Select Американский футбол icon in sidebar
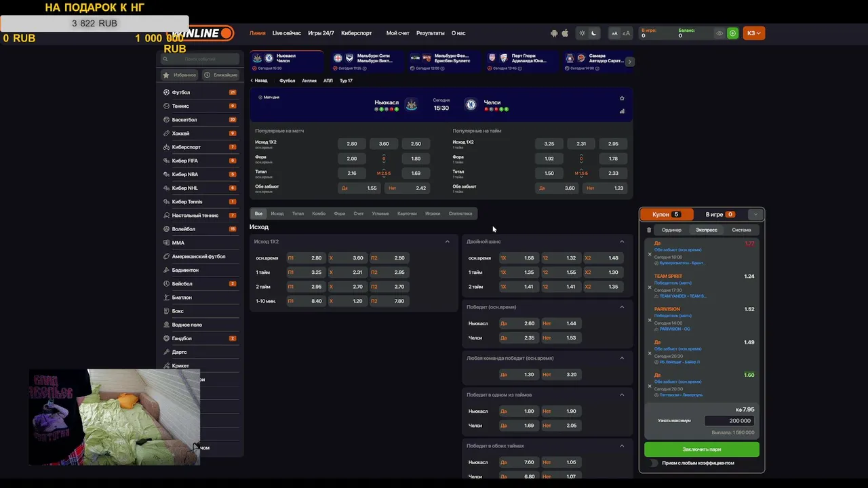This screenshot has height=488, width=868. click(166, 256)
